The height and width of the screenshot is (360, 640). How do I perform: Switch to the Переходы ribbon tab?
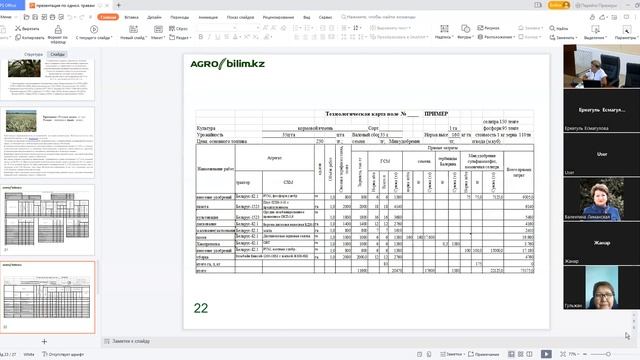pyautogui.click(x=180, y=17)
